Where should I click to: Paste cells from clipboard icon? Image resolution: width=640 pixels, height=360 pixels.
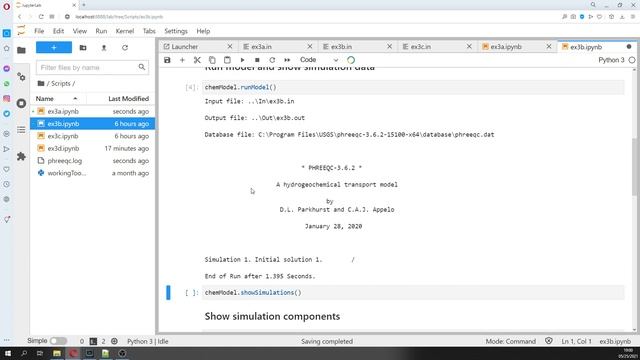pyautogui.click(x=227, y=60)
